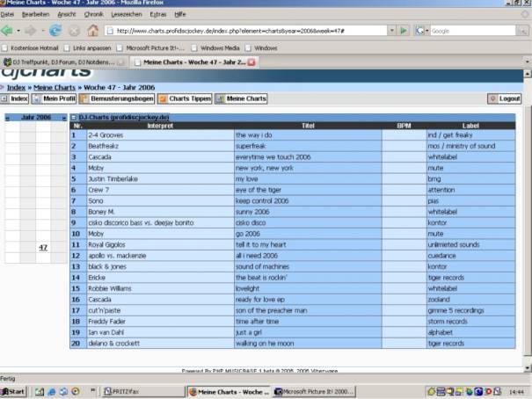The image size is (532, 399).
Task: Click the Index navigation button
Action: [15, 98]
